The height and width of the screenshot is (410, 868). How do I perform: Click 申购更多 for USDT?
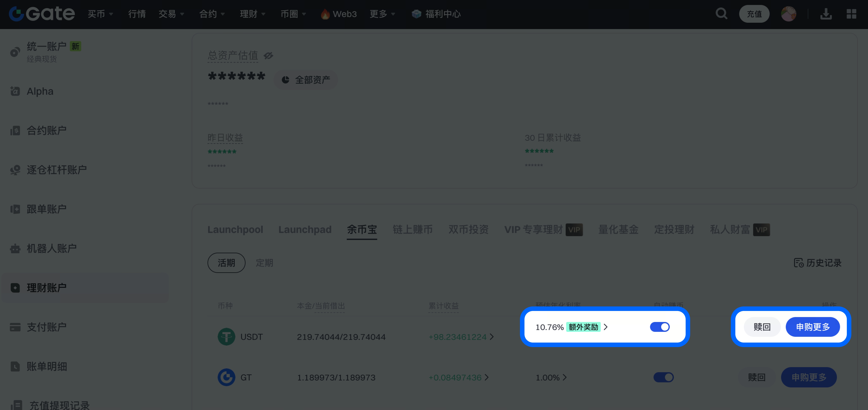coord(812,327)
